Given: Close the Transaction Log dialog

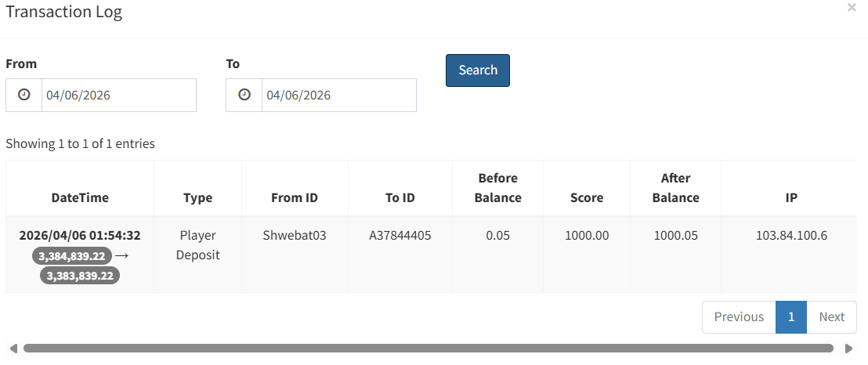Looking at the screenshot, I should pos(852,8).
